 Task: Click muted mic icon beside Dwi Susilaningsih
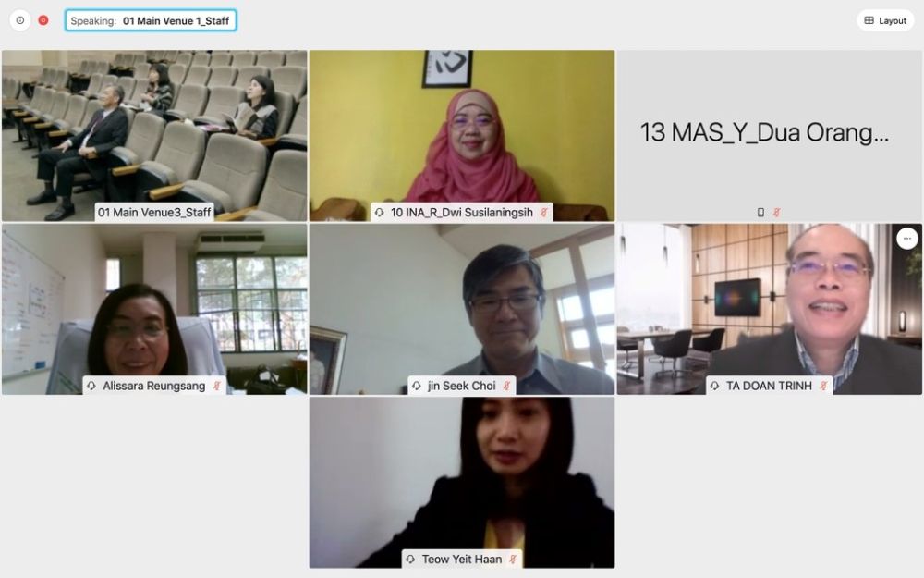coord(543,213)
